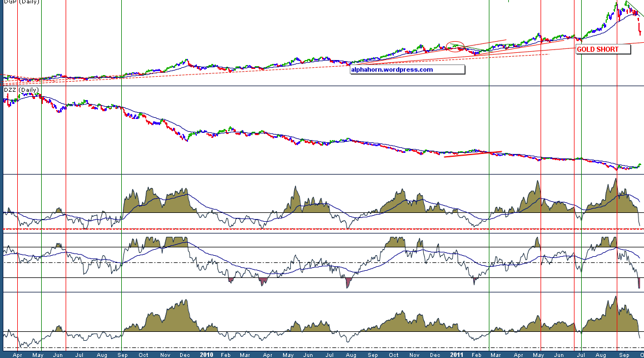
Task: Click the Nov label just before Dec 2009
Action: coord(165,355)
